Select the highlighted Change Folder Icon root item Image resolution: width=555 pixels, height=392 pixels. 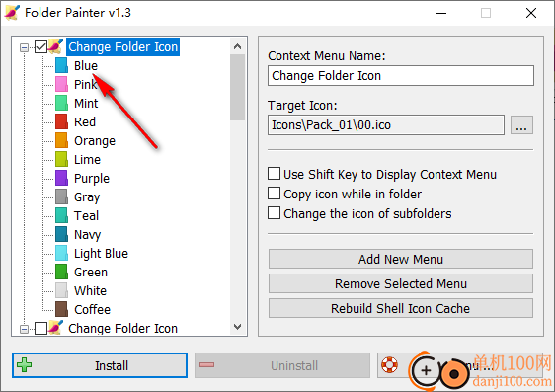[122, 46]
